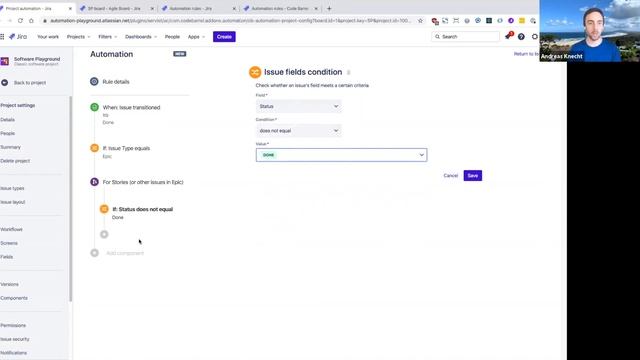Select the When: Issue transitioned step
The height and width of the screenshot is (360, 640).
[x=131, y=107]
